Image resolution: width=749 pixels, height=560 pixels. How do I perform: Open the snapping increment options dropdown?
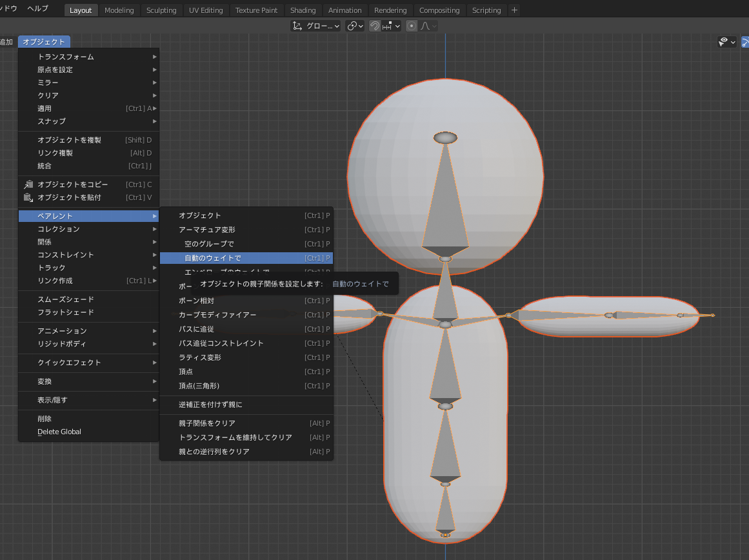click(391, 26)
